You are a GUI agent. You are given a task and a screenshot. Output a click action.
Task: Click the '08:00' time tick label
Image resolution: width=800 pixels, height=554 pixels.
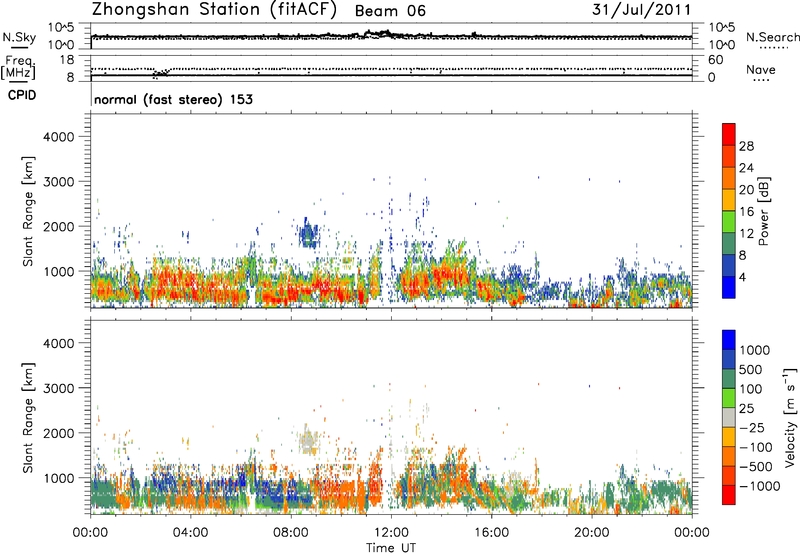pos(291,533)
